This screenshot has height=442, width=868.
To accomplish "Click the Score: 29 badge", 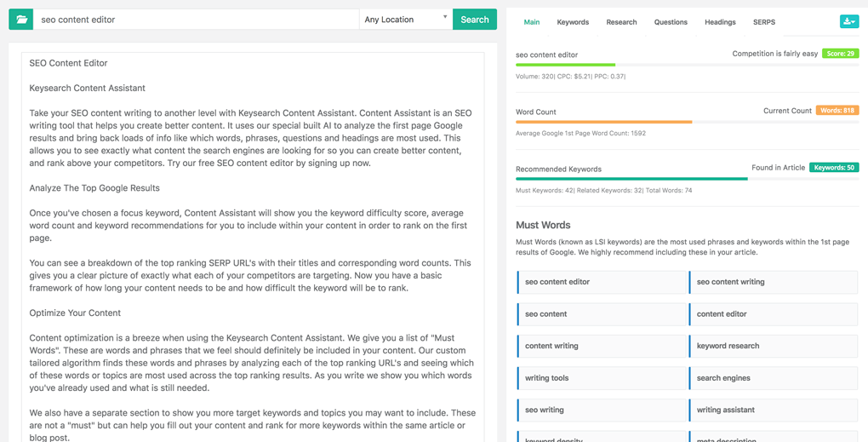I will pos(840,54).
